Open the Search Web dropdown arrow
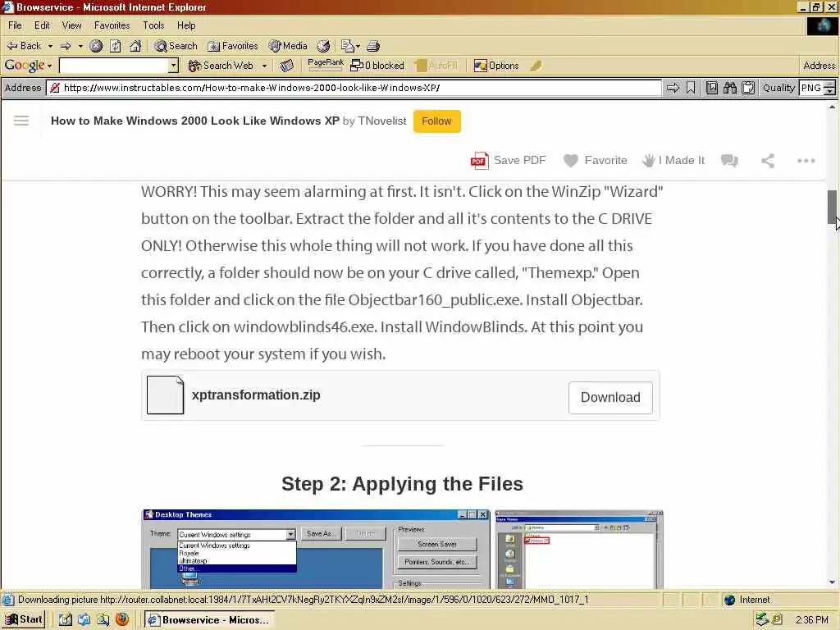Viewport: 840px width, 630px height. pos(265,66)
